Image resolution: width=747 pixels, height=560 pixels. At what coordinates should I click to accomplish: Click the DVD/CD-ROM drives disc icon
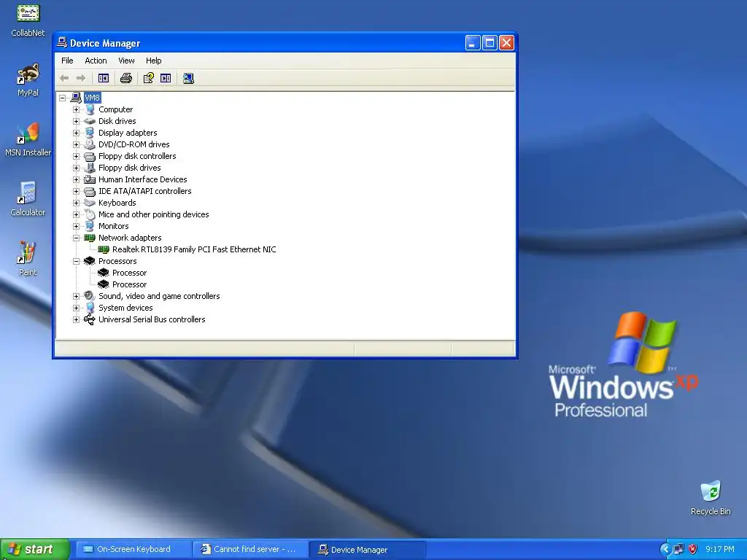90,144
